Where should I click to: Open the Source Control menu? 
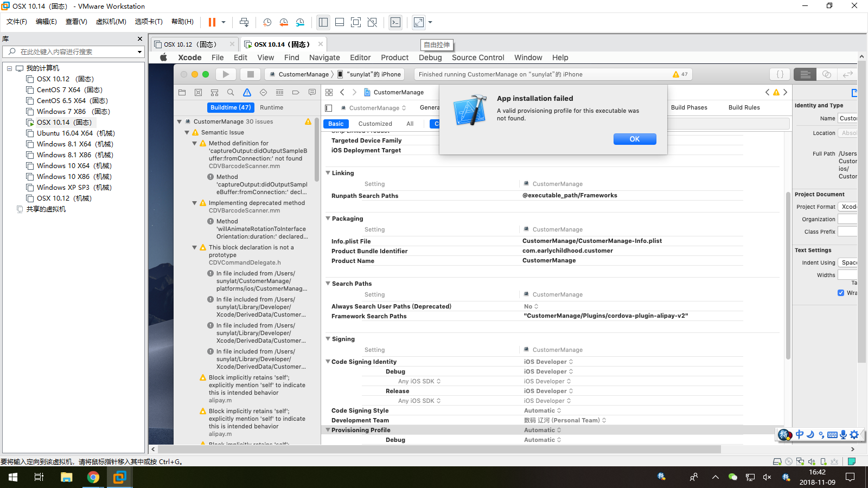[478, 57]
